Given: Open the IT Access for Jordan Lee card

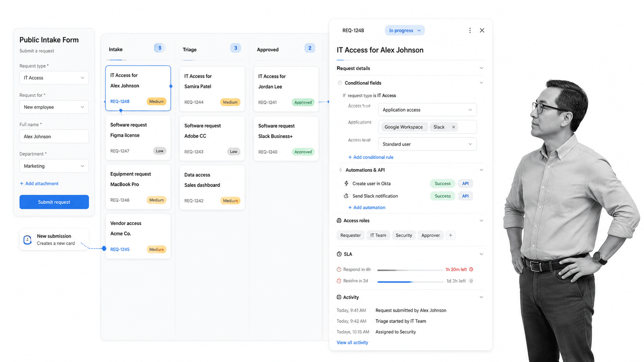Looking at the screenshot, I should coord(286,89).
